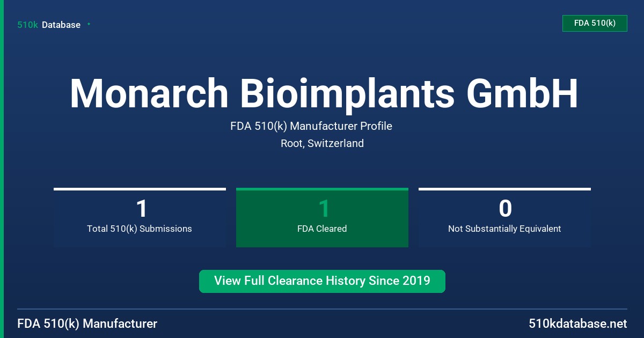This screenshot has height=338, width=644.
Task: Visit the 510kdatabase.net footer link
Action: pos(577,324)
